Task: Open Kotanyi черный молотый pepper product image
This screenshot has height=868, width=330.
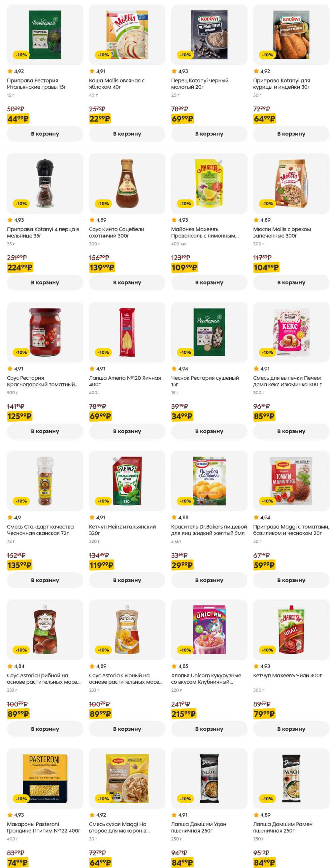Action: coord(209,35)
